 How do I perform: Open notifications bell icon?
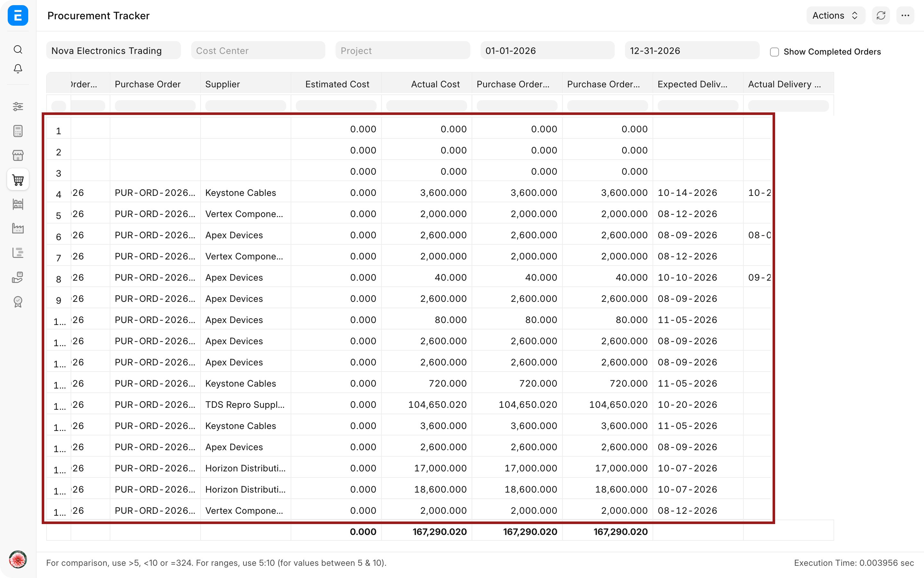coord(18,69)
